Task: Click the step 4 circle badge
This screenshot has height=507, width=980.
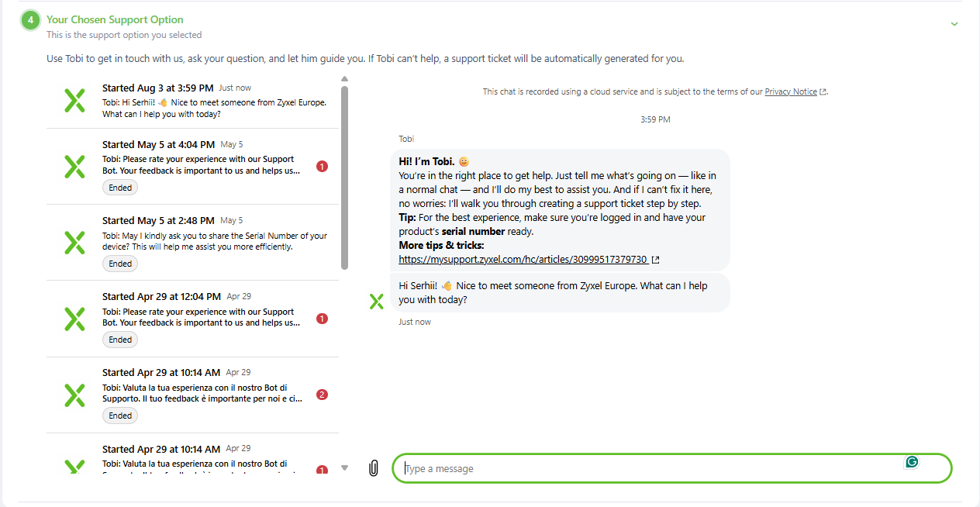Action: pos(30,20)
